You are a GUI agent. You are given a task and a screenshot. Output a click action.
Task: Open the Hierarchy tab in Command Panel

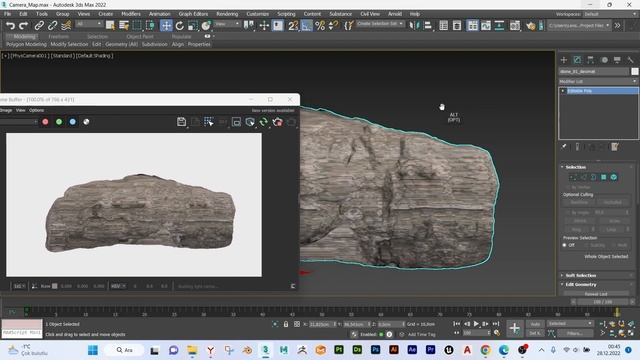coord(590,60)
